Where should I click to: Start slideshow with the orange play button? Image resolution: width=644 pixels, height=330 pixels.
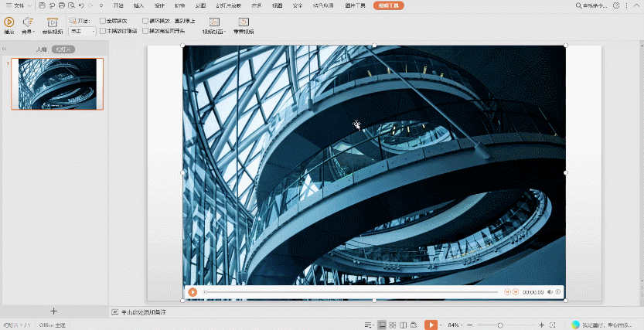431,325
